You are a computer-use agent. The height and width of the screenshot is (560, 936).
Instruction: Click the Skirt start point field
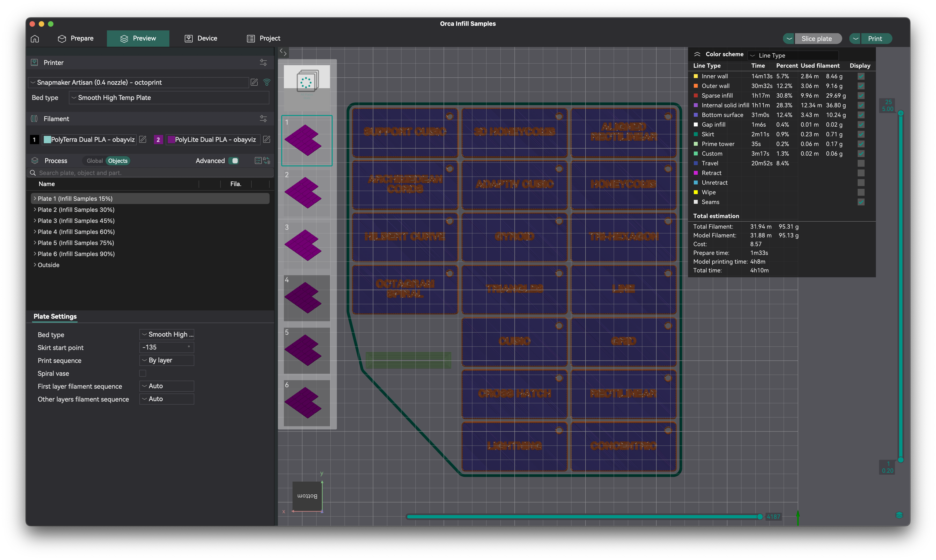click(x=167, y=347)
